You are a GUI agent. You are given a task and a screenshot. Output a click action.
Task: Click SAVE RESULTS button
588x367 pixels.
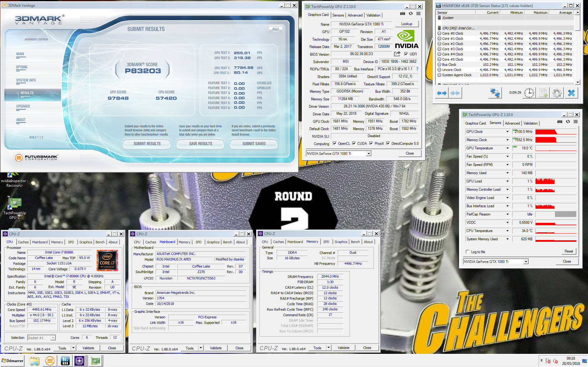(x=200, y=144)
